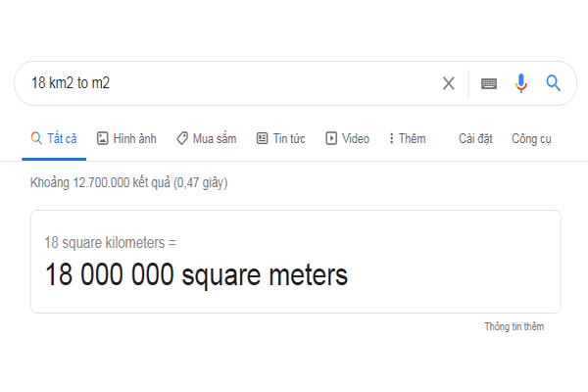Click the blue magnifier search button
This screenshot has width=588, height=392.
click(x=554, y=83)
